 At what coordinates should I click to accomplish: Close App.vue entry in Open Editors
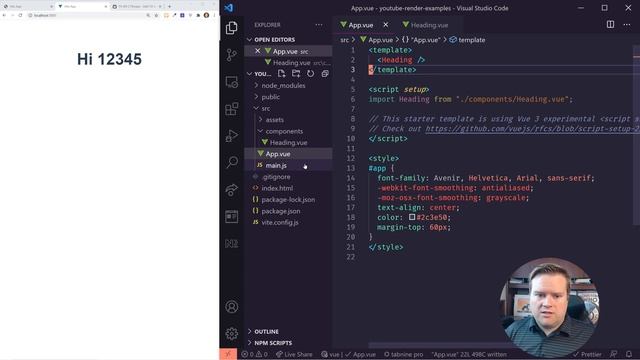point(258,51)
